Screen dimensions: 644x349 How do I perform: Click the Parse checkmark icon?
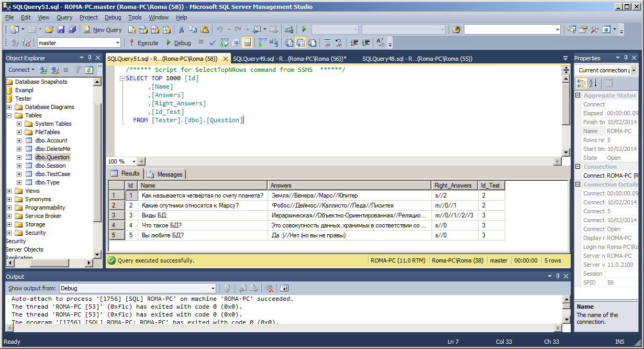coord(212,43)
